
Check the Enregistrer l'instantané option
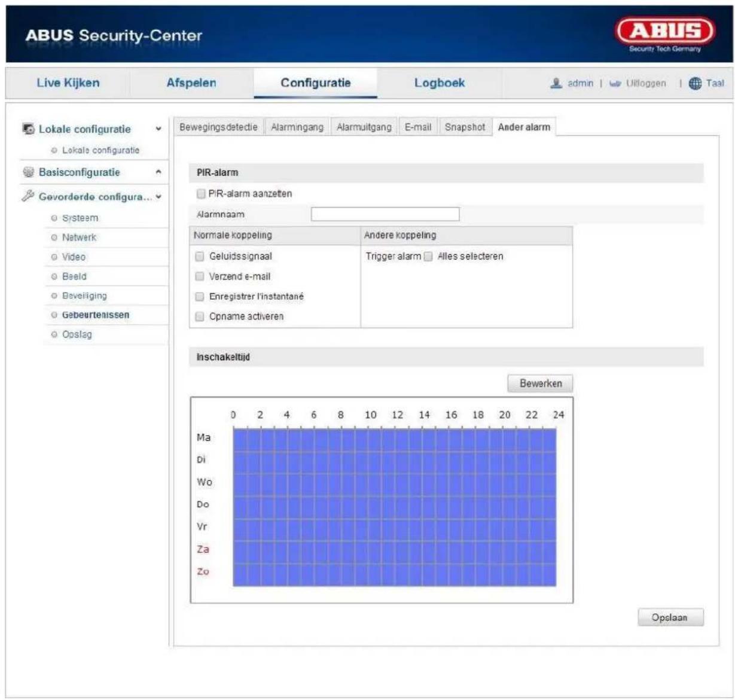(200, 297)
